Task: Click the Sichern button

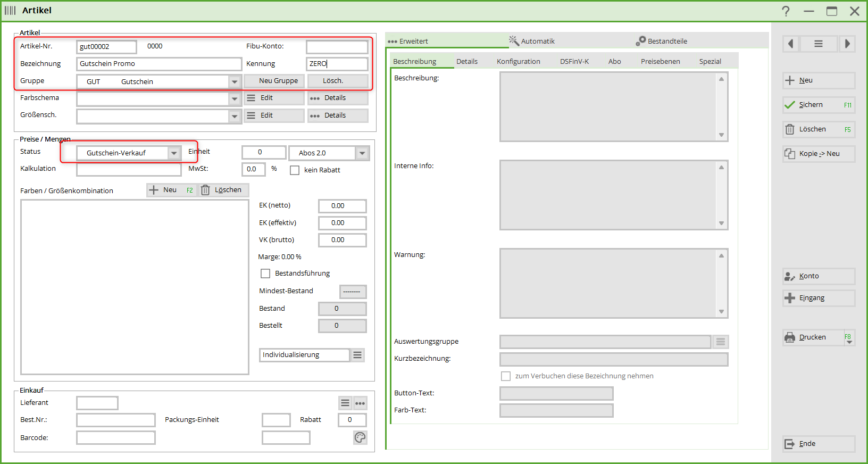Action: pyautogui.click(x=819, y=105)
